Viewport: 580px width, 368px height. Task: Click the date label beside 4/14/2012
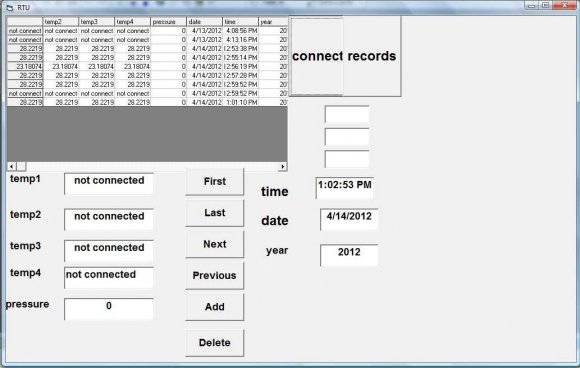click(x=274, y=221)
